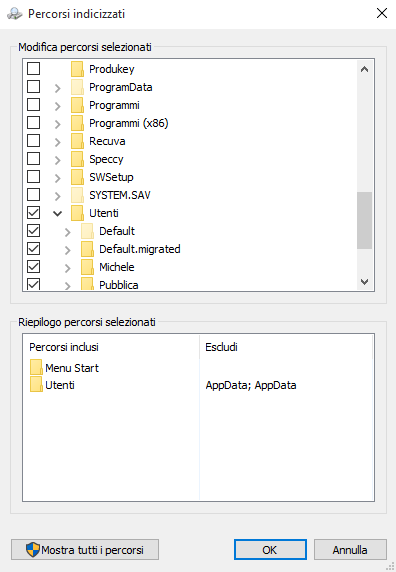This screenshot has width=396, height=572.
Task: Uncheck the Default.migrated checkbox
Action: [x=34, y=249]
